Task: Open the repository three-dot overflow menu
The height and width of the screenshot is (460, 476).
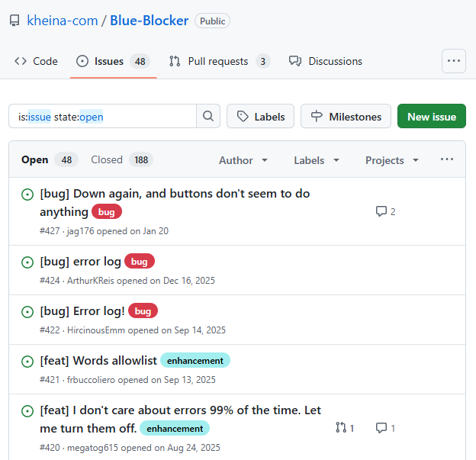Action: point(454,61)
